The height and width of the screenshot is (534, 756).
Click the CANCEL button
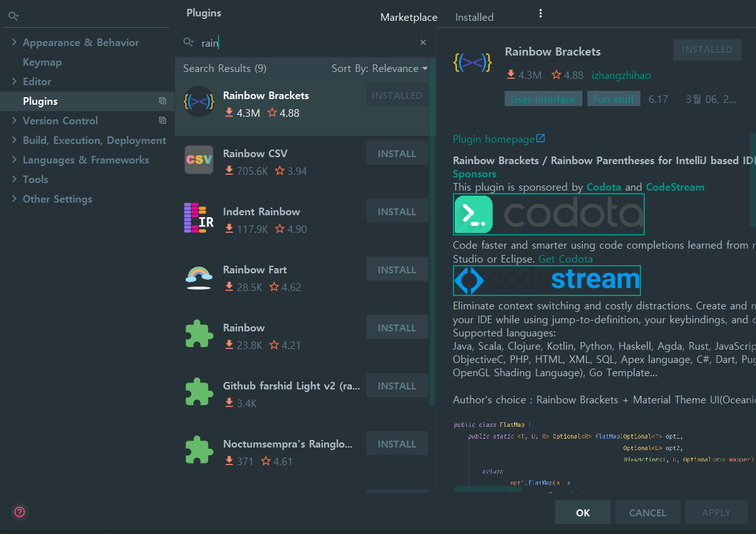(647, 513)
